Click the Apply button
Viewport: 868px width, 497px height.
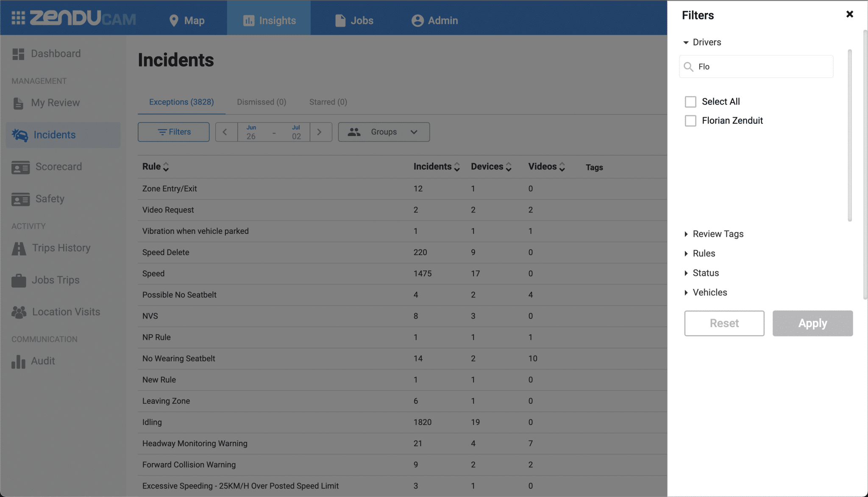(812, 323)
